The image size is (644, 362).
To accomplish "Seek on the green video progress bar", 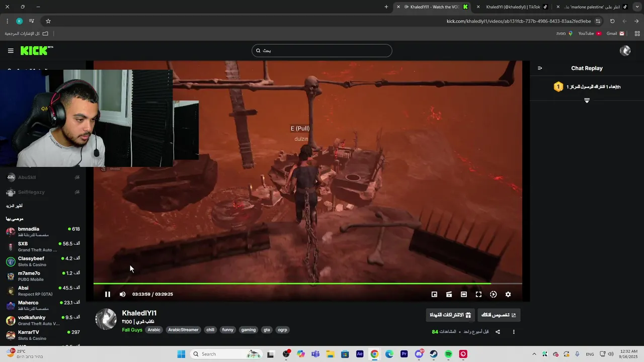I will (307, 284).
